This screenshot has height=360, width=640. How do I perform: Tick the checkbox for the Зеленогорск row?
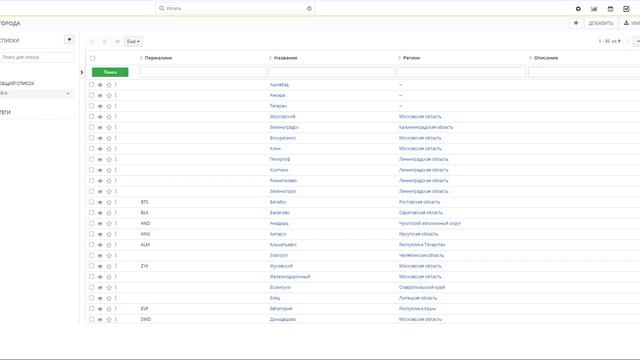(91, 191)
